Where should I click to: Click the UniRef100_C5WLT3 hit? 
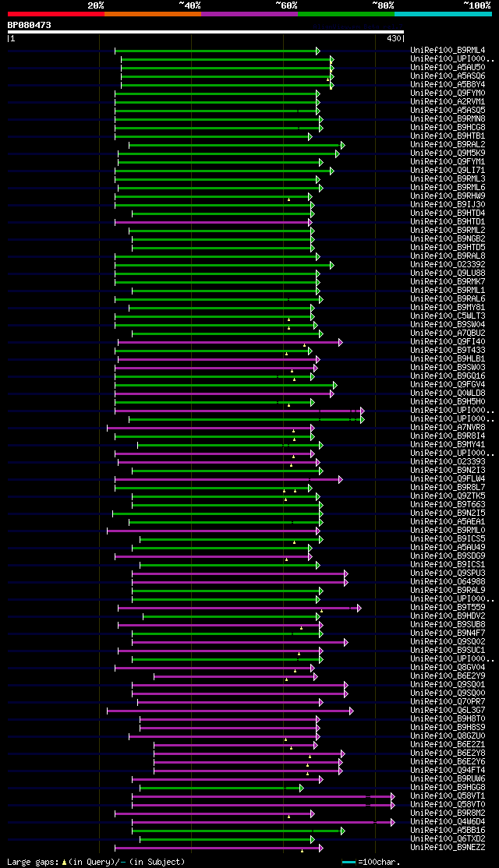tap(448, 316)
